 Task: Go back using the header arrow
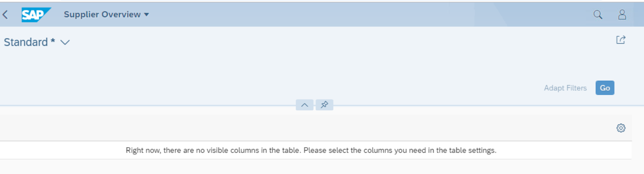5,15
